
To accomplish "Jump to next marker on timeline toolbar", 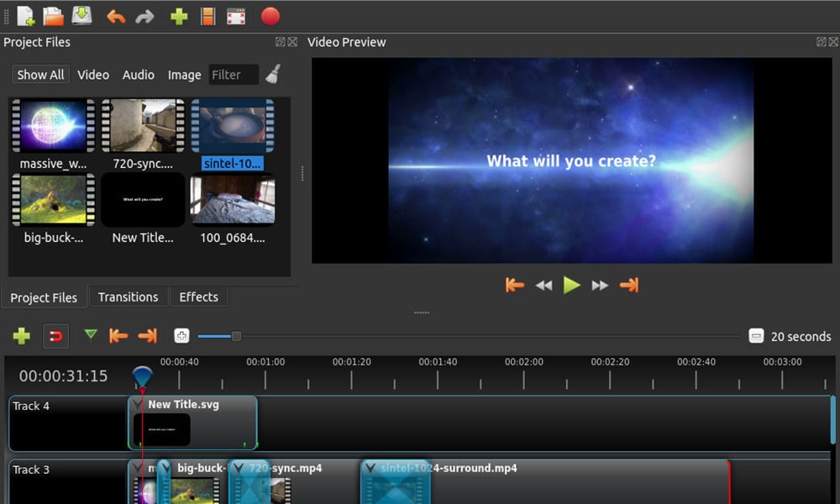I will 147,336.
